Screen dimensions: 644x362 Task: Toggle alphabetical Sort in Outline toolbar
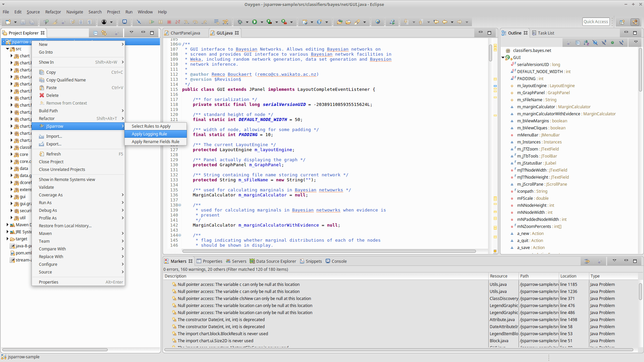click(586, 43)
